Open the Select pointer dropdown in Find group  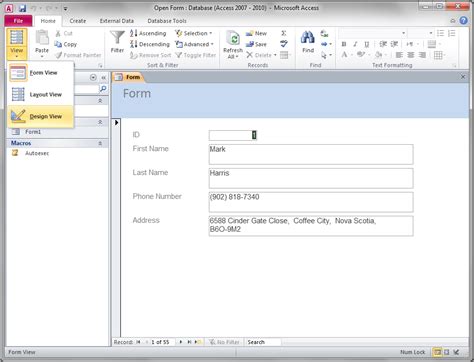point(326,55)
